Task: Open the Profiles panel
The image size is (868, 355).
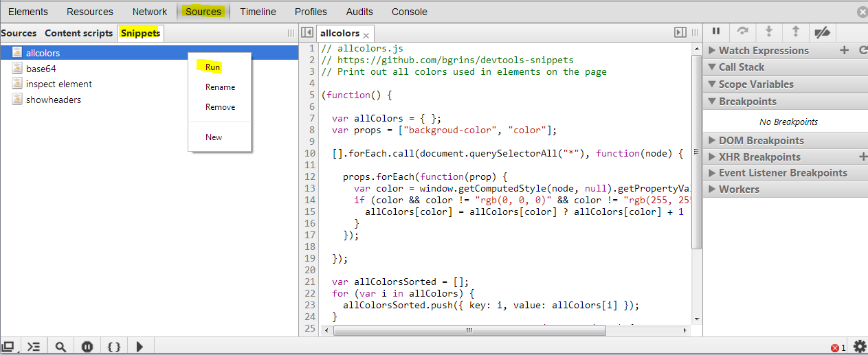Action: coord(311,12)
